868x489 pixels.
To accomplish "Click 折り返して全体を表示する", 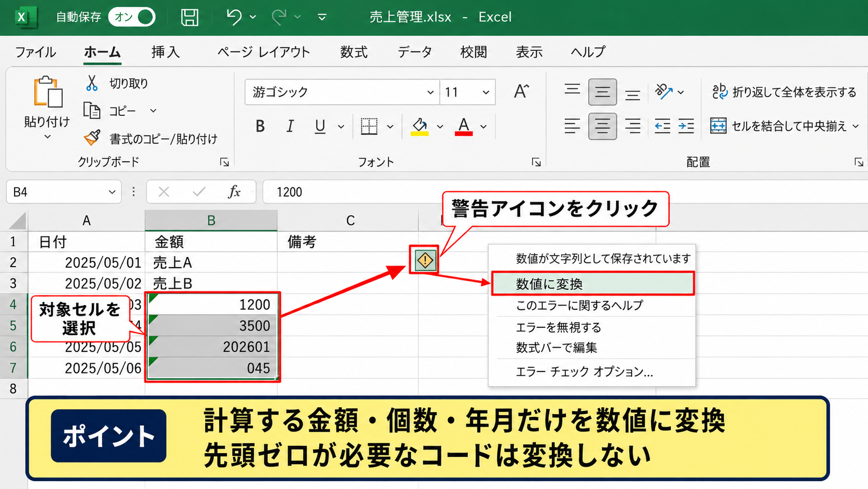I will (x=784, y=92).
